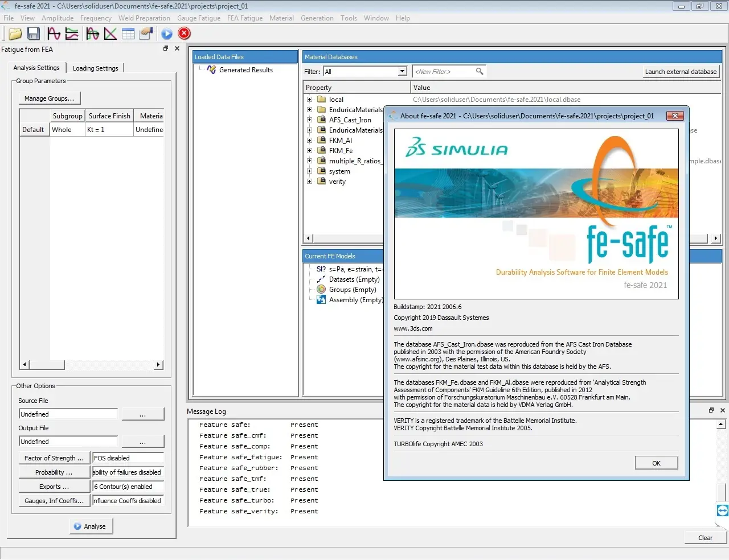Click the multiple stacked signals plot icon
729x560 pixels.
click(72, 34)
